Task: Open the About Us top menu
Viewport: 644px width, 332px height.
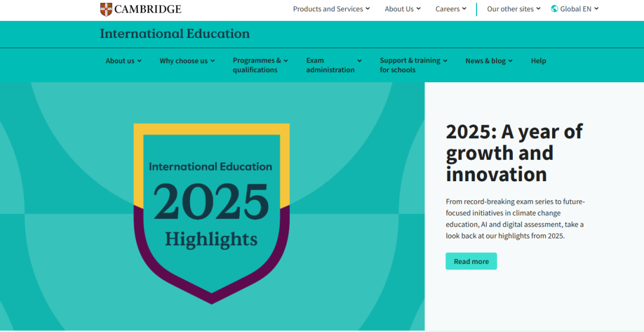Action: pos(402,9)
